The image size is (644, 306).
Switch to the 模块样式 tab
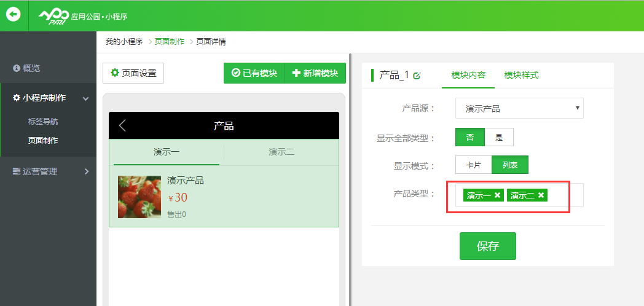521,75
